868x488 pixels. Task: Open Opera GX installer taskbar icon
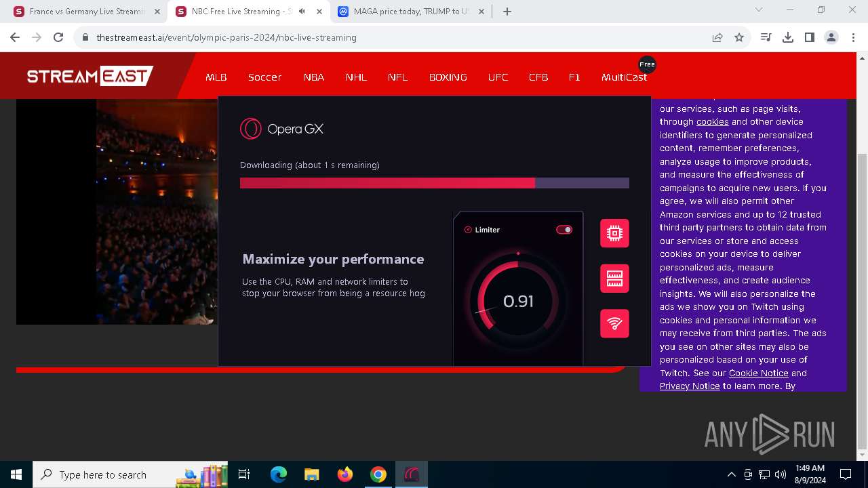pos(412,474)
